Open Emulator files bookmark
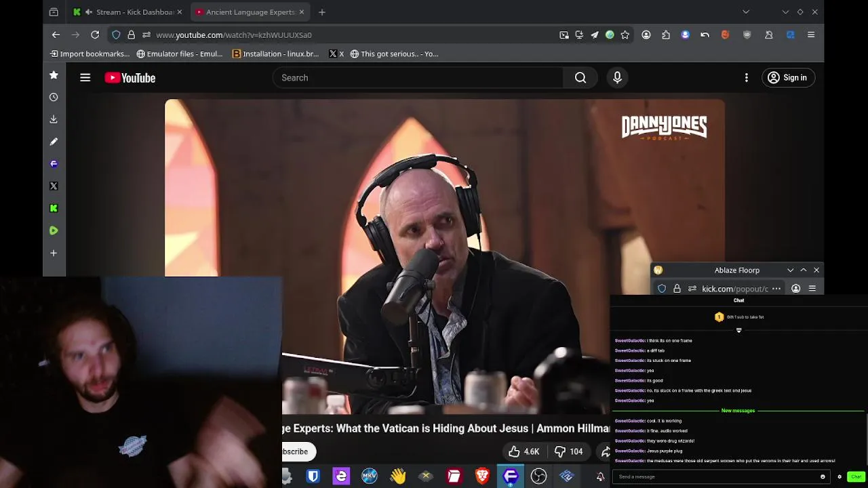Viewport: 868px width, 488px height. point(180,54)
